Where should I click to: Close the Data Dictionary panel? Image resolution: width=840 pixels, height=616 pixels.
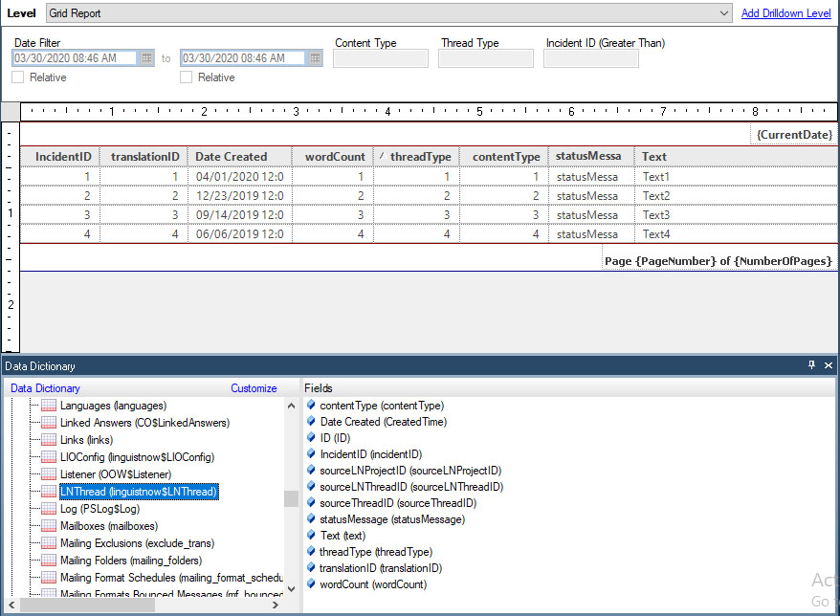click(829, 365)
